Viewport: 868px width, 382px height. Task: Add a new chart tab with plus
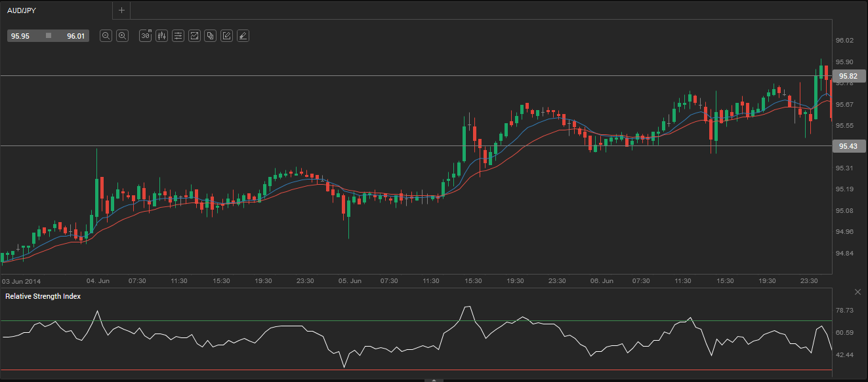121,10
